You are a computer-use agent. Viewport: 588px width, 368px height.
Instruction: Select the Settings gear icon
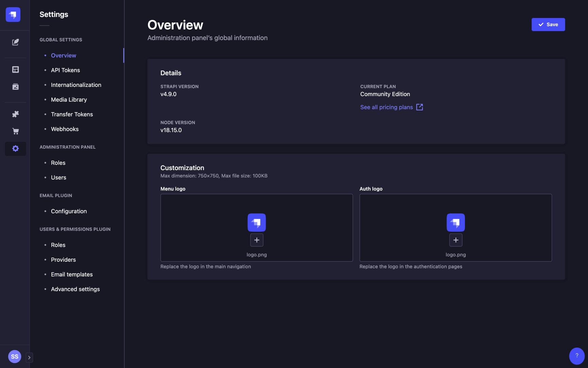tap(15, 149)
